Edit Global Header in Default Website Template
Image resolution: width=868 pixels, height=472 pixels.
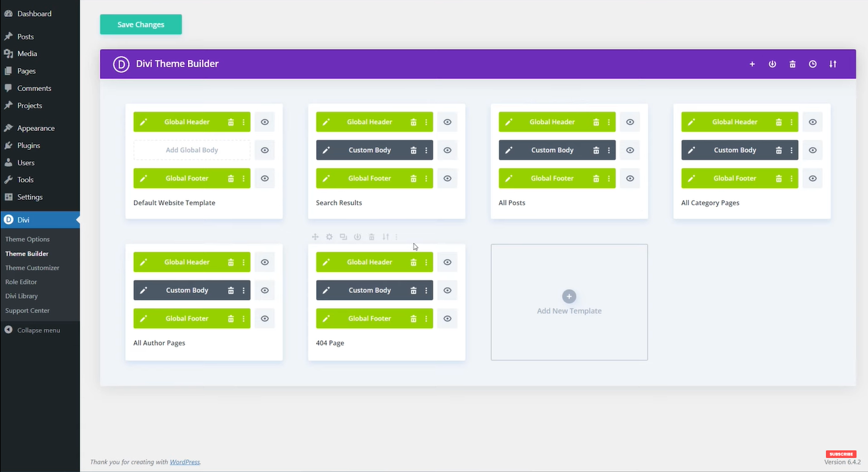coord(143,122)
